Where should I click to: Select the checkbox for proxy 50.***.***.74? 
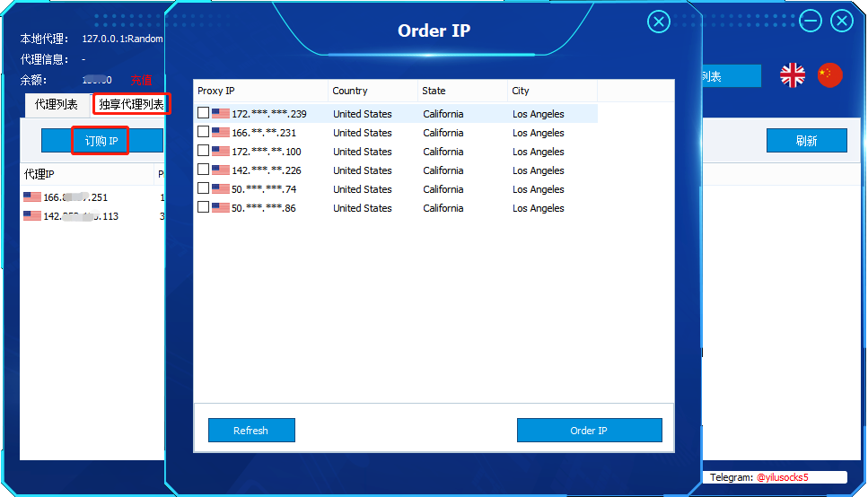coord(204,189)
